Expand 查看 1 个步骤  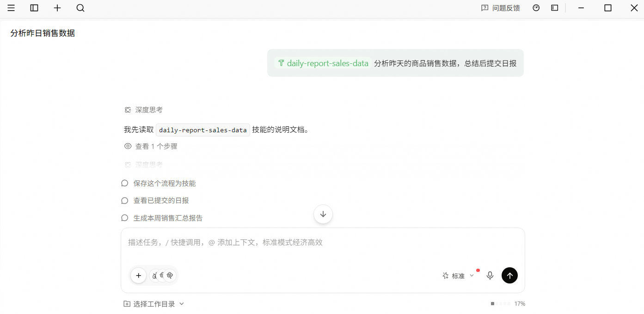pos(151,147)
